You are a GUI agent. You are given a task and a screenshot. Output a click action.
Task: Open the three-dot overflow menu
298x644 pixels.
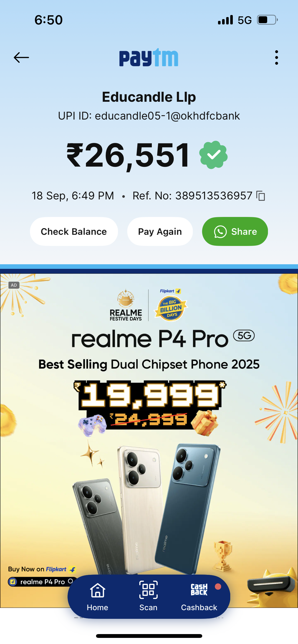click(276, 57)
